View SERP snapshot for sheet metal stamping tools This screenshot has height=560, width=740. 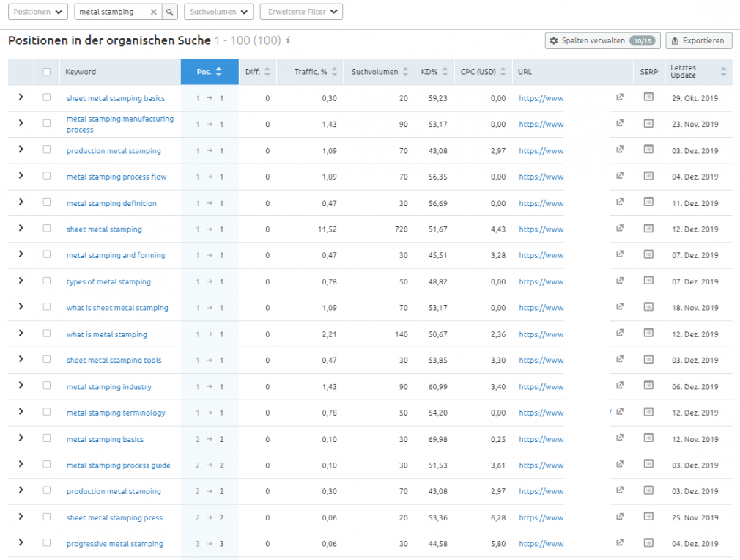pyautogui.click(x=648, y=359)
